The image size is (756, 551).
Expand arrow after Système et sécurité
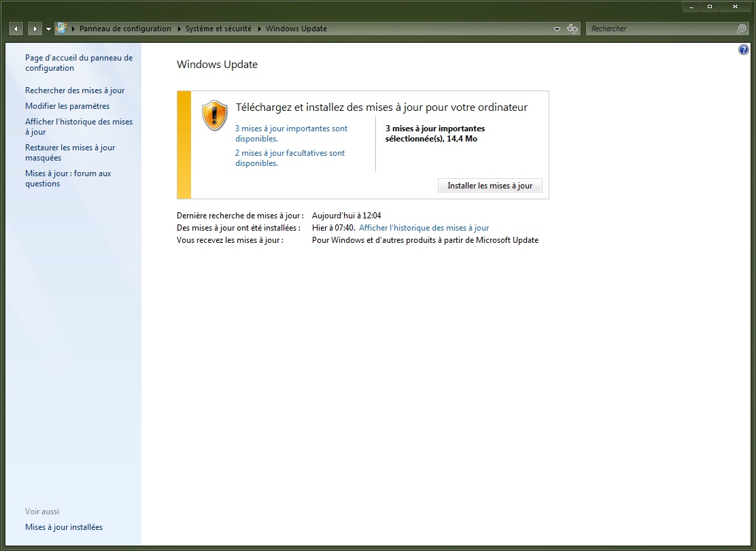point(260,29)
